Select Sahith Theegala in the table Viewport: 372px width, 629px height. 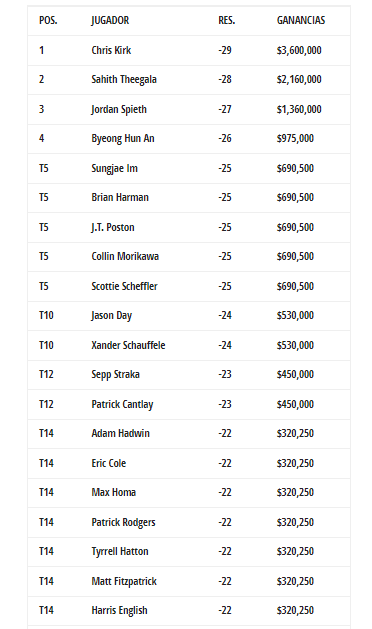[x=124, y=79]
